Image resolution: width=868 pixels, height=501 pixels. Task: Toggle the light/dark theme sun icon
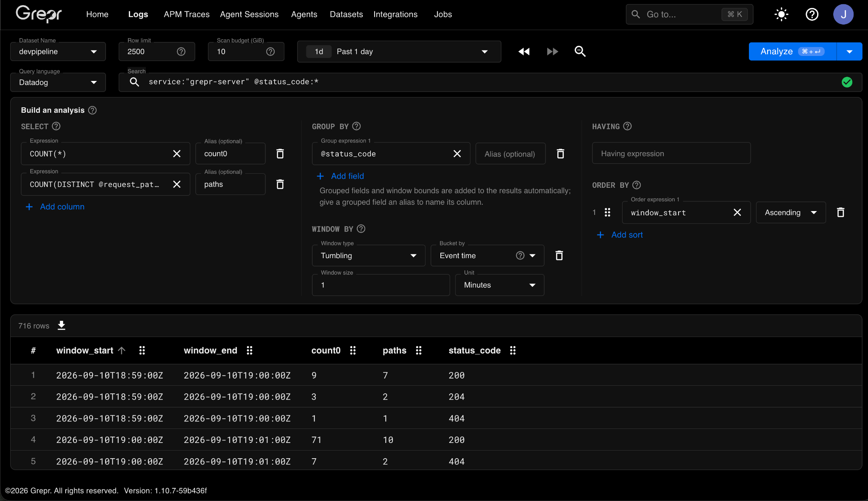coord(781,14)
